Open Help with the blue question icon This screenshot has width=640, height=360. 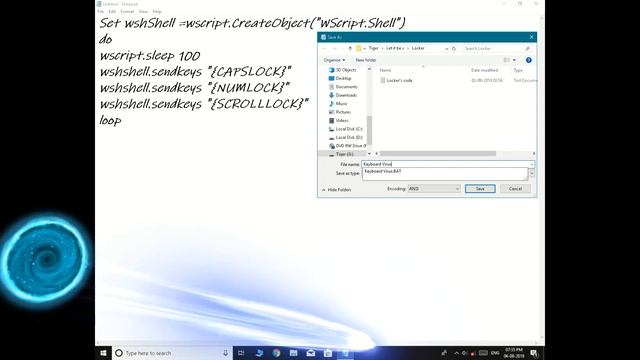click(529, 60)
